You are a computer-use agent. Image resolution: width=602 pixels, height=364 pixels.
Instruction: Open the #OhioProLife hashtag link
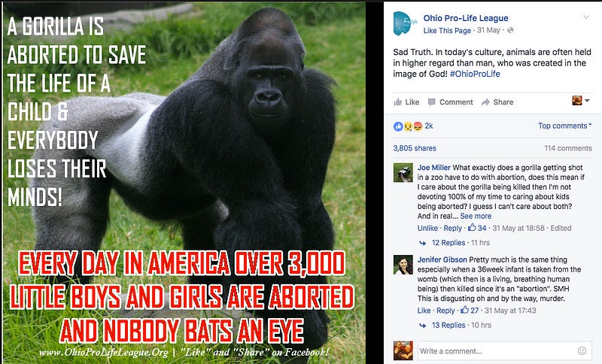click(475, 74)
